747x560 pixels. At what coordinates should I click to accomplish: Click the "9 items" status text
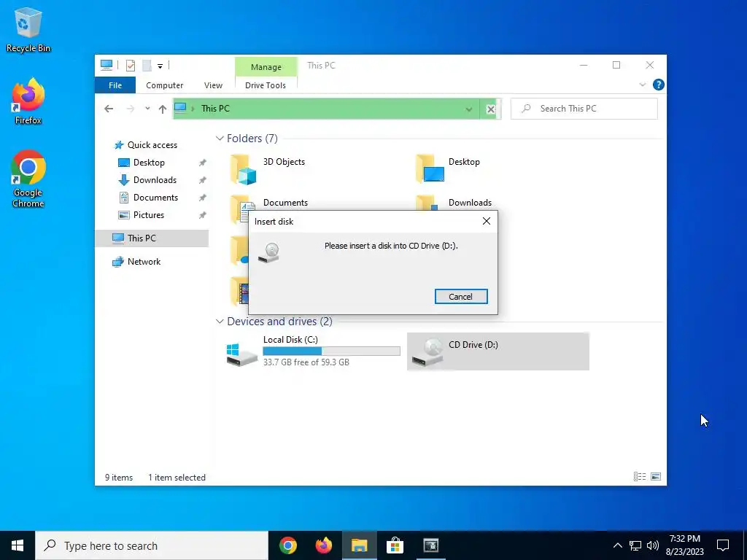[x=119, y=477]
